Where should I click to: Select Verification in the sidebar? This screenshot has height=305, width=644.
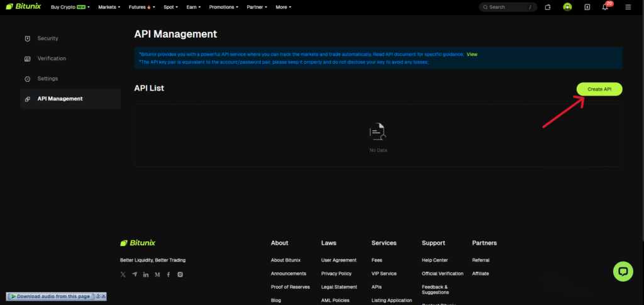point(52,58)
